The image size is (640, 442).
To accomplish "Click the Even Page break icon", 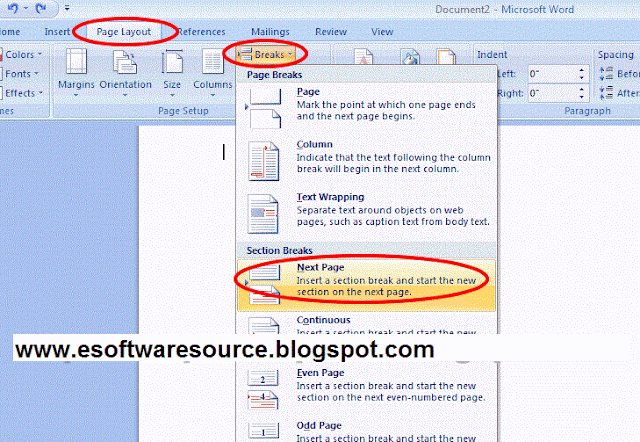I will [263, 390].
